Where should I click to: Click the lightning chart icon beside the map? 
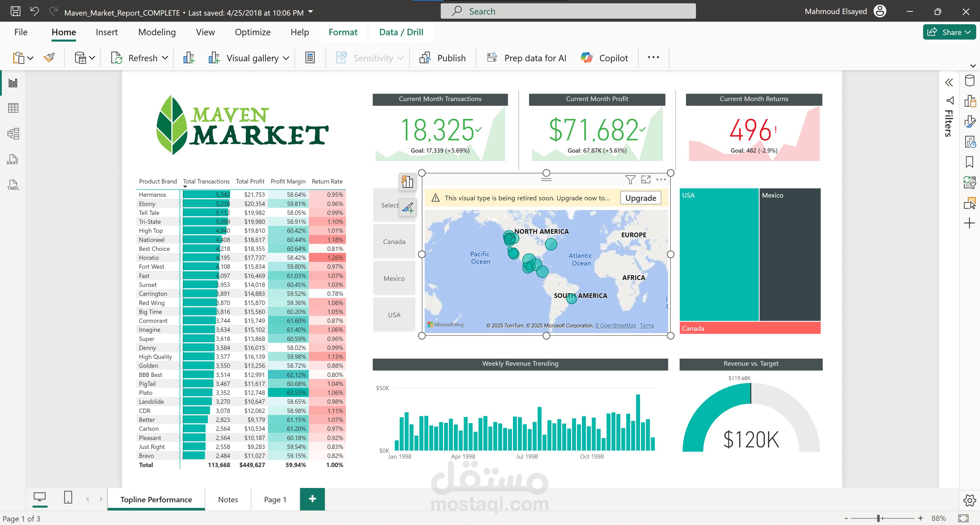coord(407,182)
